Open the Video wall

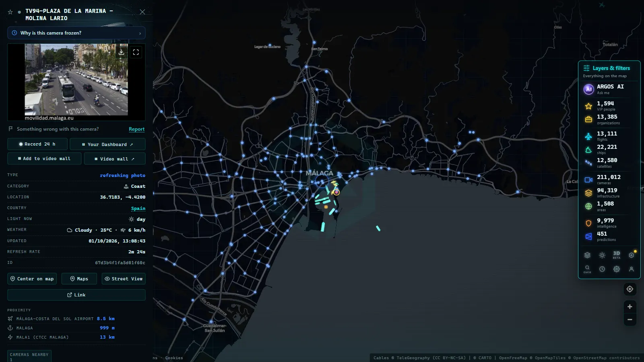[115, 158]
